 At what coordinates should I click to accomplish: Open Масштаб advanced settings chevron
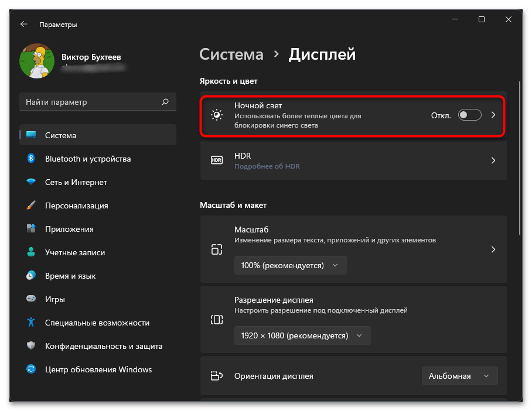click(493, 249)
